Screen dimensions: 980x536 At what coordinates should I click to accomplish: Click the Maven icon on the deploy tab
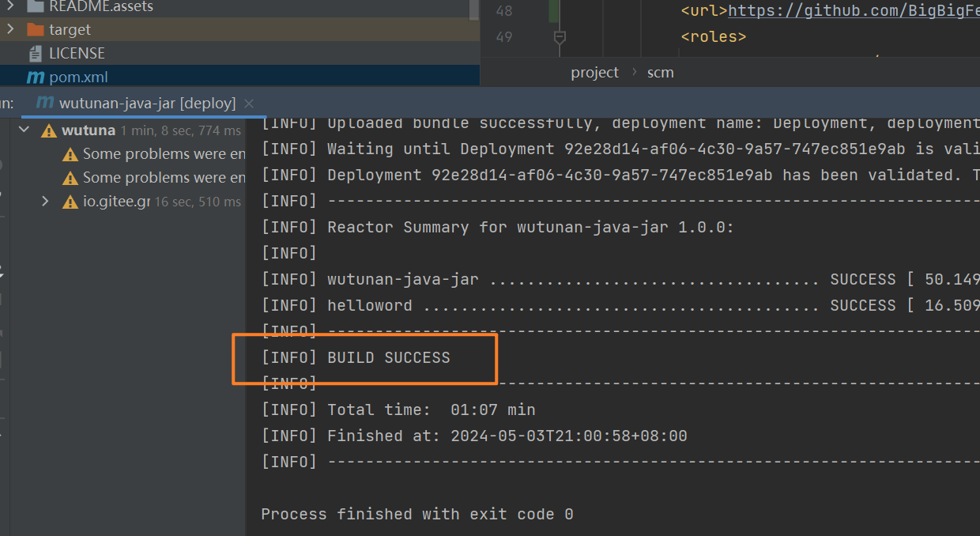coord(45,104)
